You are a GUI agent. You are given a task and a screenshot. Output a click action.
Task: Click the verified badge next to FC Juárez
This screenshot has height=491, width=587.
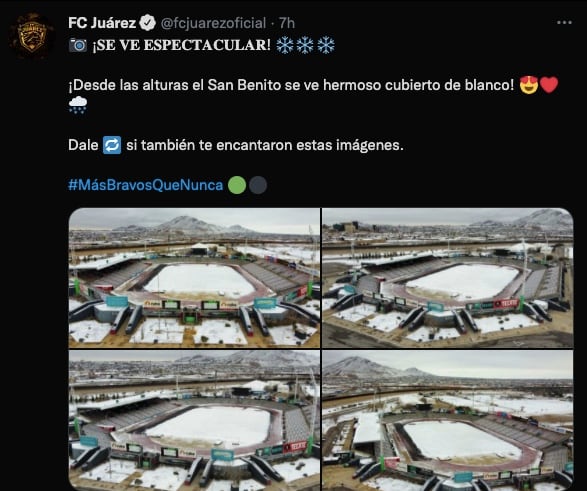pos(147,23)
